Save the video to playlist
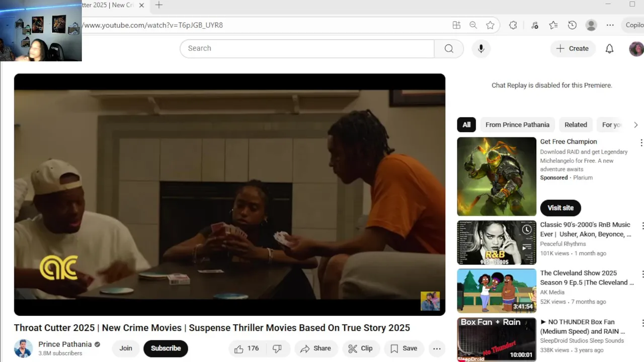The image size is (644, 362). click(x=404, y=348)
